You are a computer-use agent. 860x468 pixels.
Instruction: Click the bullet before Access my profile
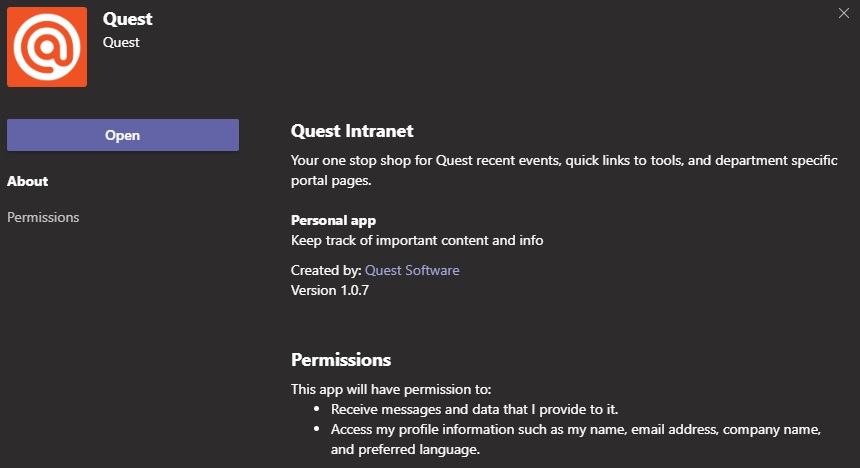coord(316,428)
